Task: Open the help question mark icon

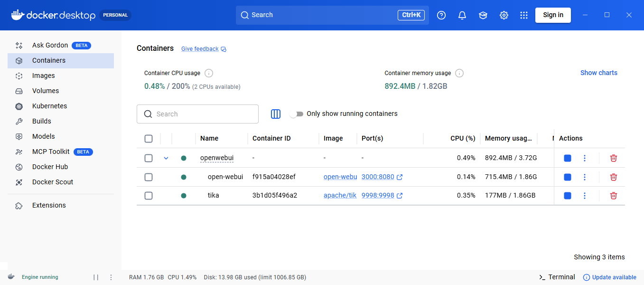Action: [x=441, y=15]
